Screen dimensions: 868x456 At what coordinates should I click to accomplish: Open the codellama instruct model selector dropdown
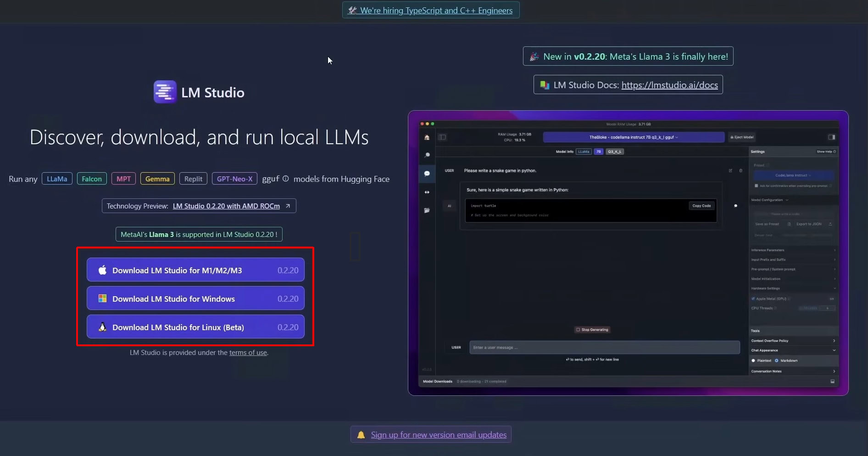(633, 137)
